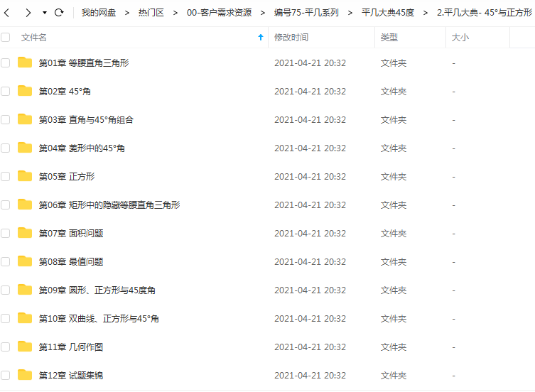This screenshot has width=535, height=392.
Task: Check the box for 第08章 最值问题
Action: click(5, 261)
